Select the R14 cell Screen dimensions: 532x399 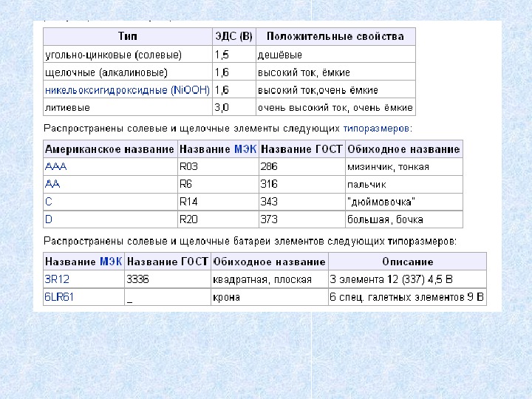click(x=218, y=202)
